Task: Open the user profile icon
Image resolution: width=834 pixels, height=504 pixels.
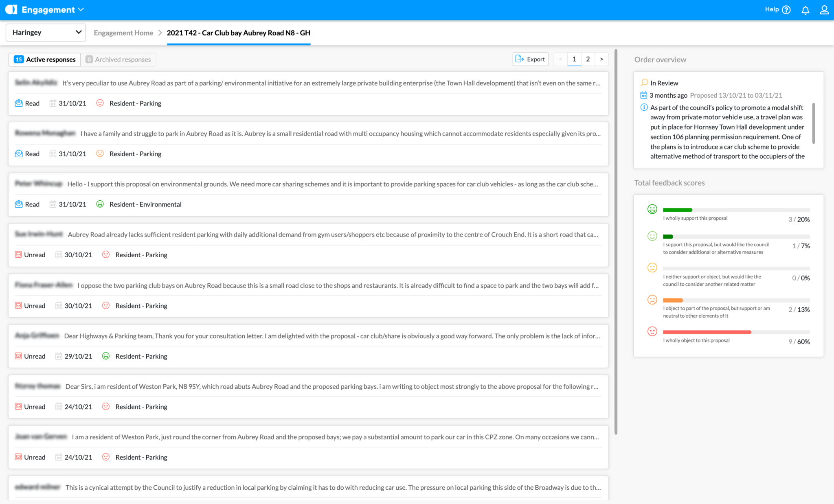Action: tap(824, 10)
